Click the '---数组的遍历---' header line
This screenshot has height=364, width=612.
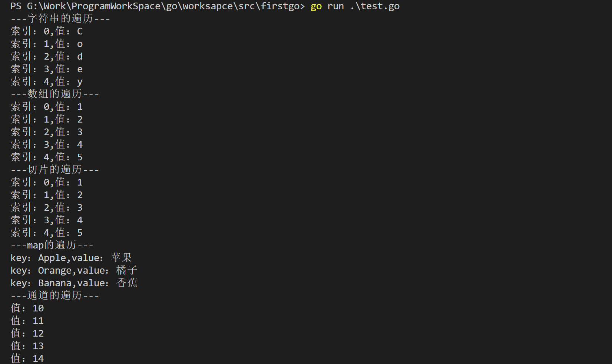coord(55,94)
